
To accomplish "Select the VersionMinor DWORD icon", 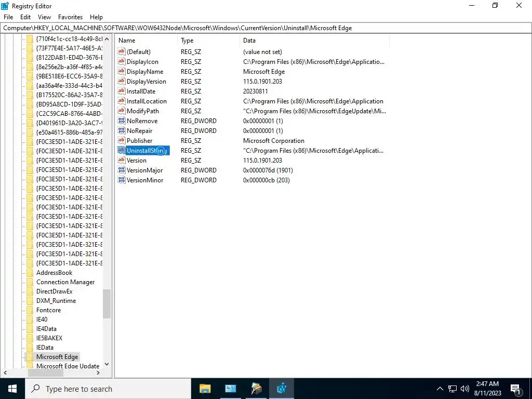I will 122,179.
